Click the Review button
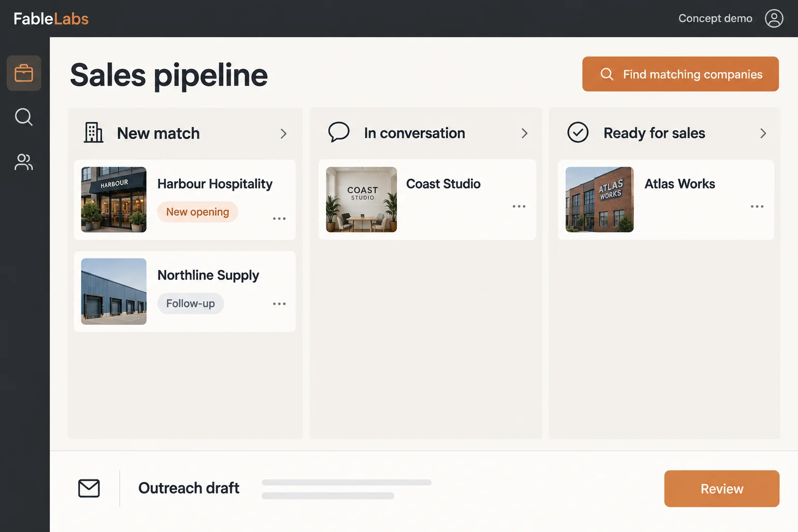This screenshot has width=798, height=532. (x=722, y=489)
